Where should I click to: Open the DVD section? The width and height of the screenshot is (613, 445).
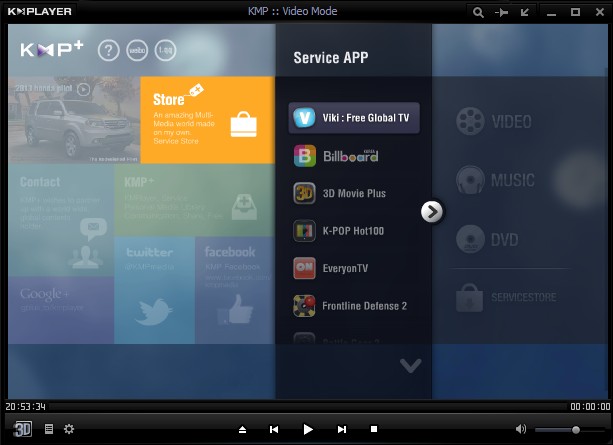(x=487, y=239)
